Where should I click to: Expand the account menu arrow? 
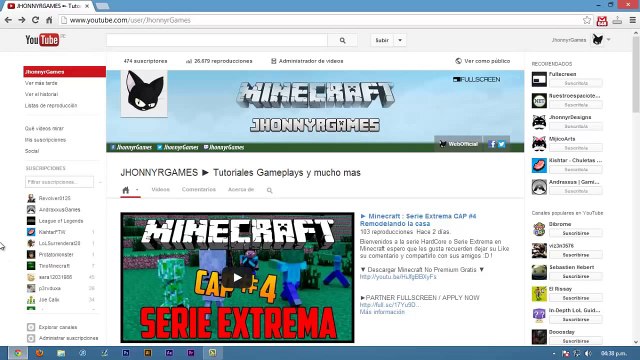coord(609,40)
